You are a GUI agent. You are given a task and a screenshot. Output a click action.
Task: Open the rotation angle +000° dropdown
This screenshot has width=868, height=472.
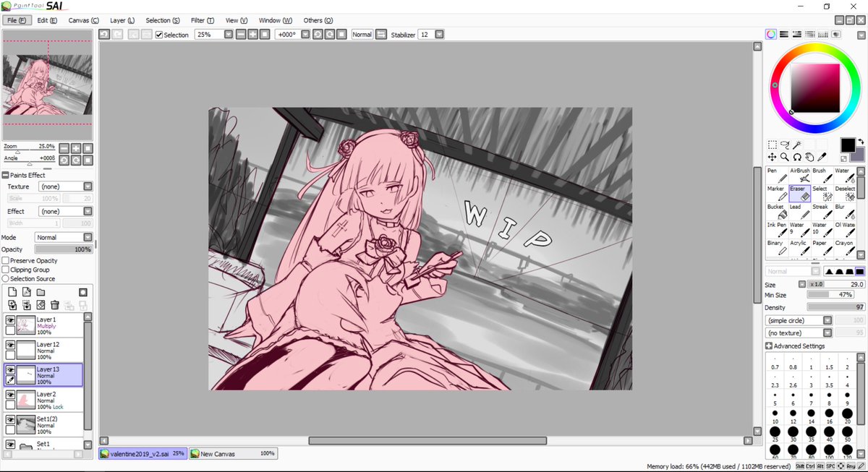click(x=305, y=34)
